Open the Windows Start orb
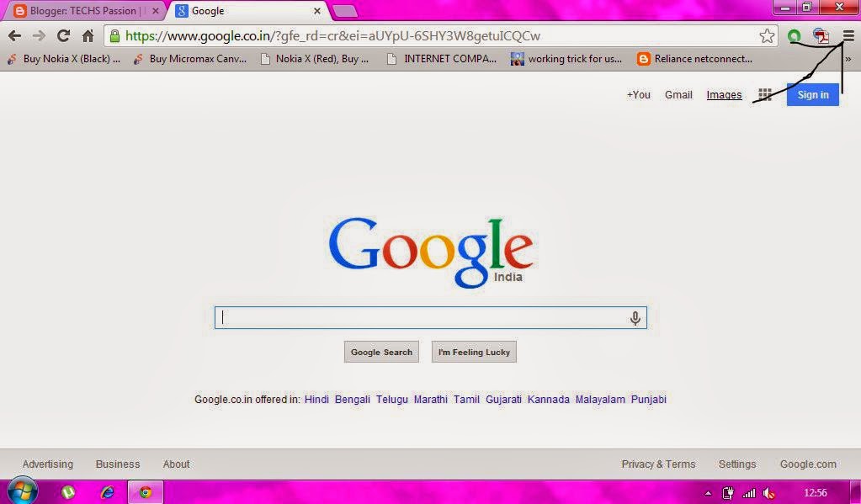The width and height of the screenshot is (861, 504). pyautogui.click(x=23, y=491)
